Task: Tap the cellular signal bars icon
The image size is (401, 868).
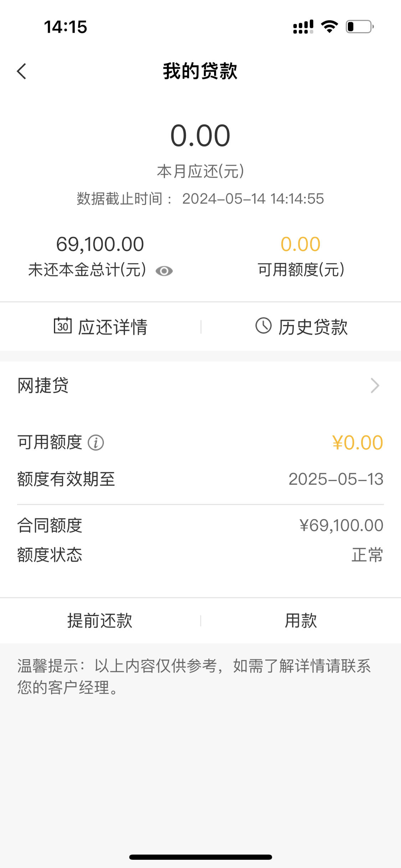Action: click(303, 27)
